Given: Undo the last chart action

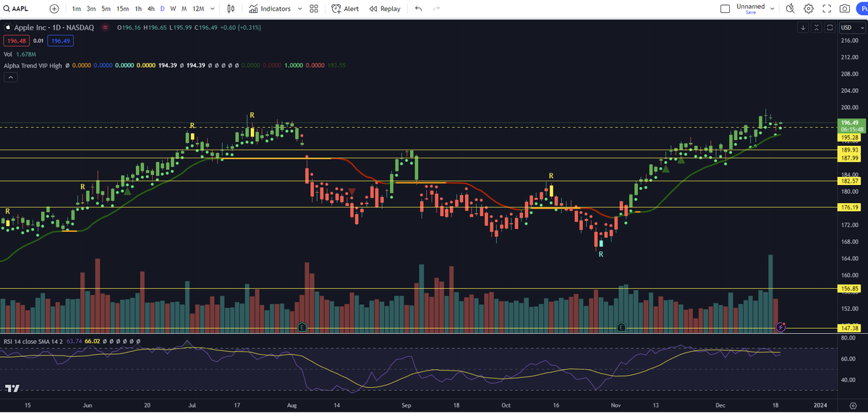Looking at the screenshot, I should pos(419,9).
